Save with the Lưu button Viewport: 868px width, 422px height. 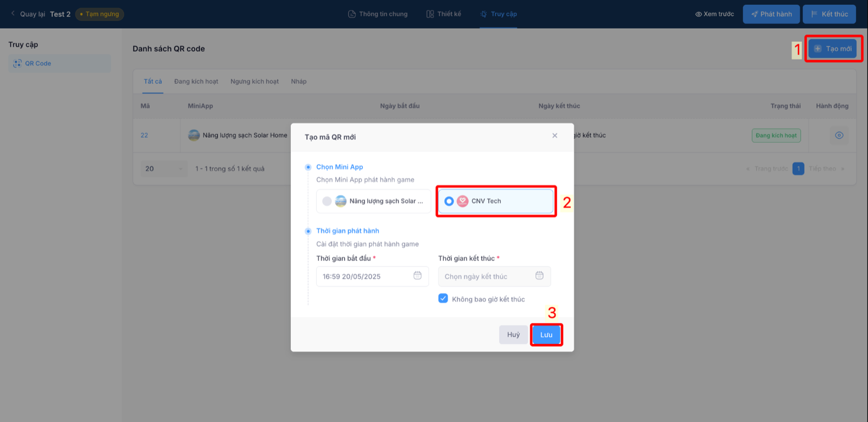click(546, 335)
